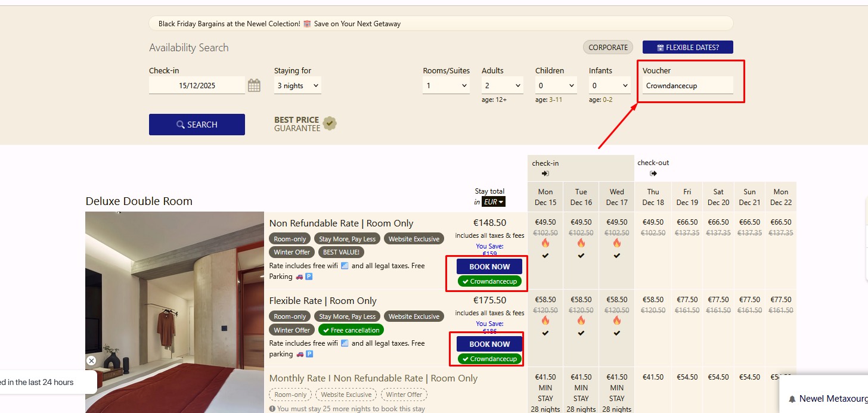Click the Best Price Guarantee badge icon
This screenshot has height=413, width=868.
pyautogui.click(x=330, y=123)
